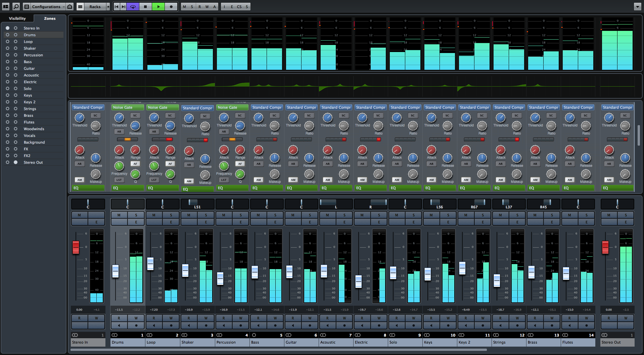The width and height of the screenshot is (644, 355).
Task: Solo the Shaker channel
Action: (206, 215)
